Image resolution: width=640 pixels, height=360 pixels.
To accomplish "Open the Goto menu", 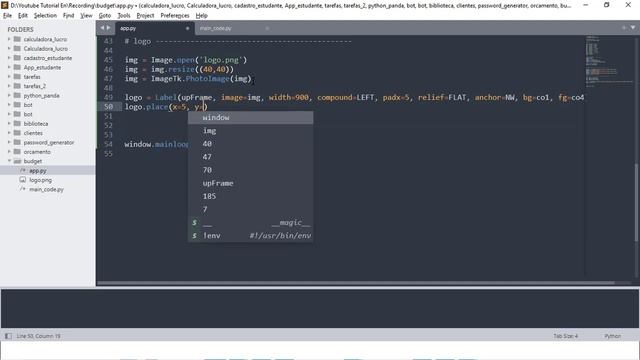I will tap(105, 16).
